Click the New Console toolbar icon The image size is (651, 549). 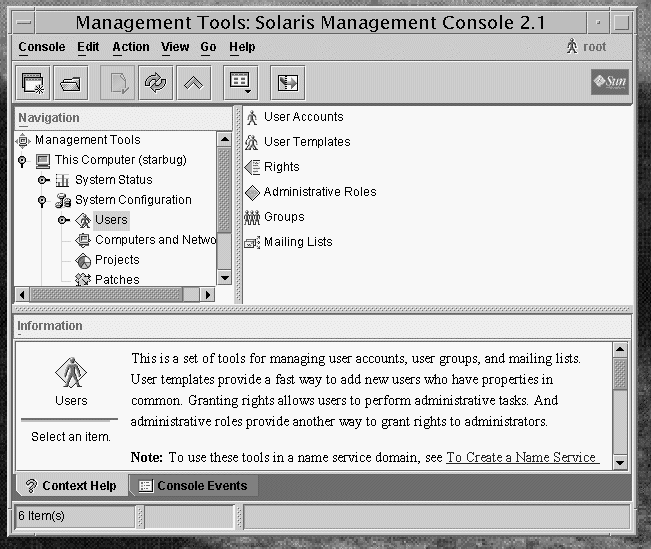(33, 83)
